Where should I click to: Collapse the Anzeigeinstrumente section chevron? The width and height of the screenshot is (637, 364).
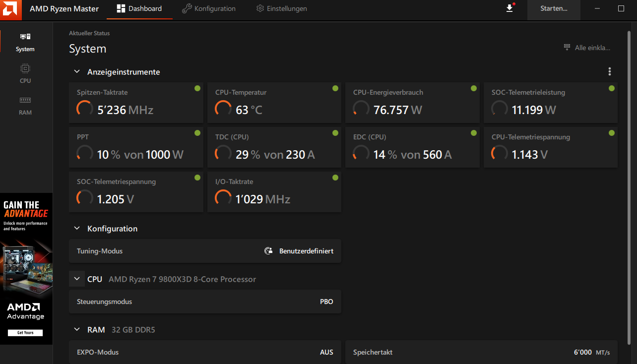click(x=77, y=72)
